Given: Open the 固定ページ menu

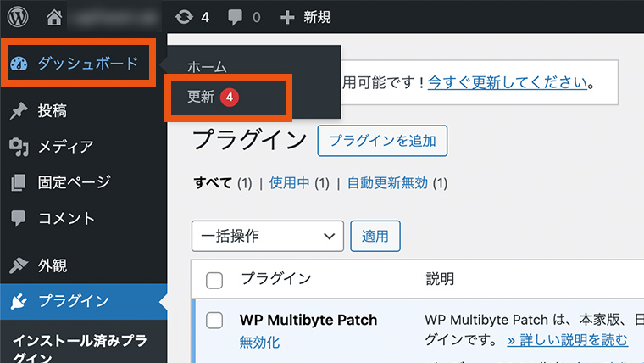Looking at the screenshot, I should tap(83, 182).
